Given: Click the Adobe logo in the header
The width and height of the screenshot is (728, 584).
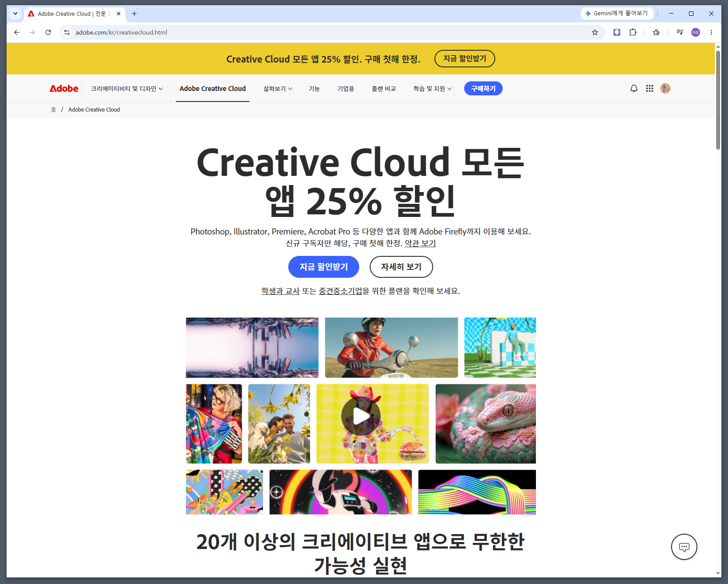Looking at the screenshot, I should pos(64,88).
